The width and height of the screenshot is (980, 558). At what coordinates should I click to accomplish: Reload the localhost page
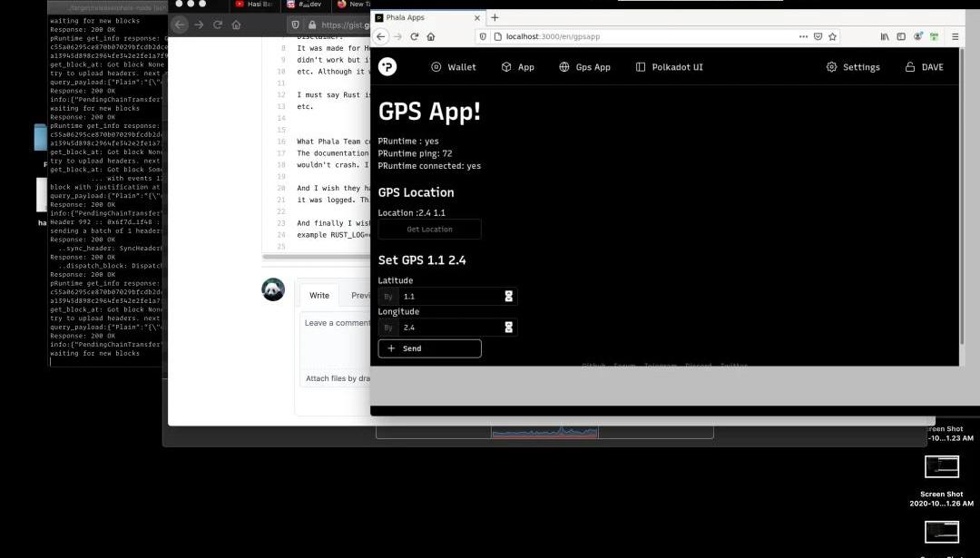[415, 36]
